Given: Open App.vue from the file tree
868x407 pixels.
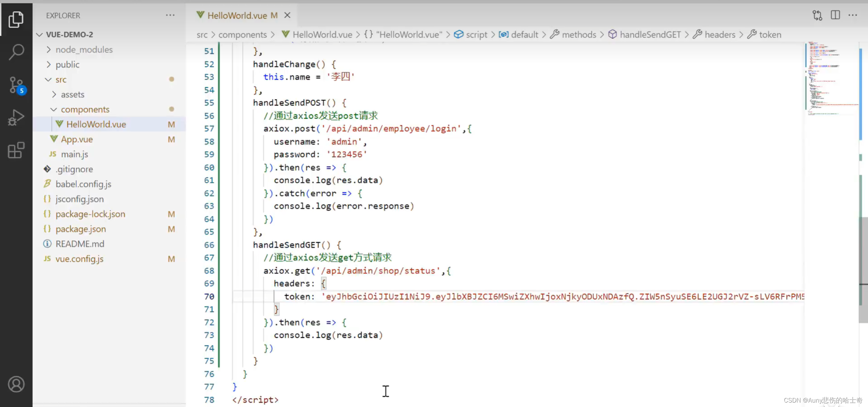Looking at the screenshot, I should [77, 139].
